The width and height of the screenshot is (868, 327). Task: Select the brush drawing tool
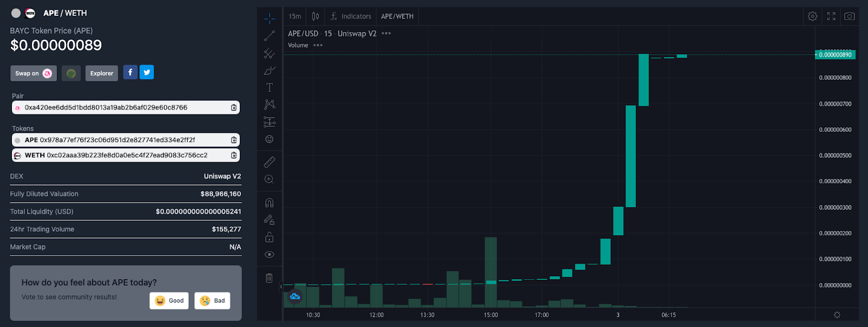pyautogui.click(x=270, y=70)
